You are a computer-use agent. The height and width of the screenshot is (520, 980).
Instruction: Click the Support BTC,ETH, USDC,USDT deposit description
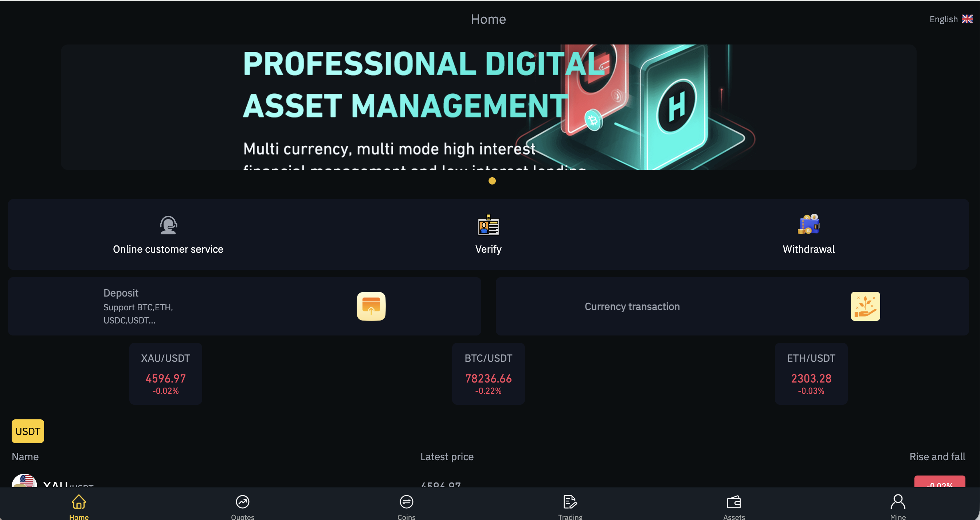tap(138, 314)
